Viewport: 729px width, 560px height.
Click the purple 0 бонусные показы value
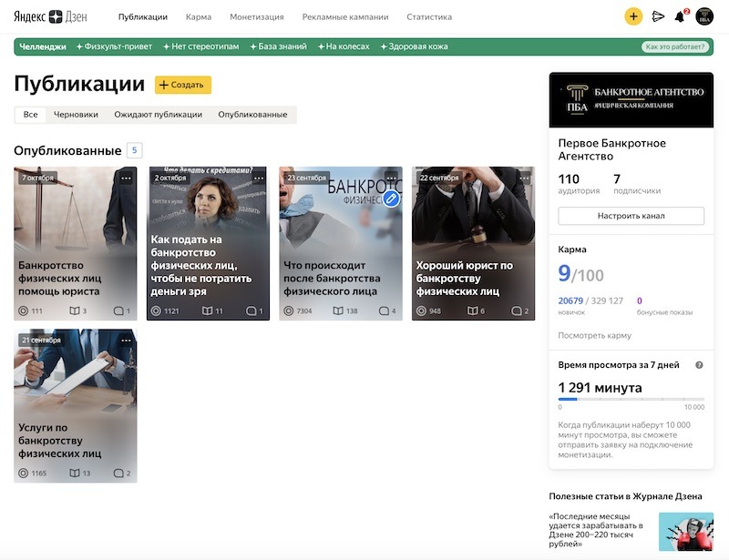(640, 300)
